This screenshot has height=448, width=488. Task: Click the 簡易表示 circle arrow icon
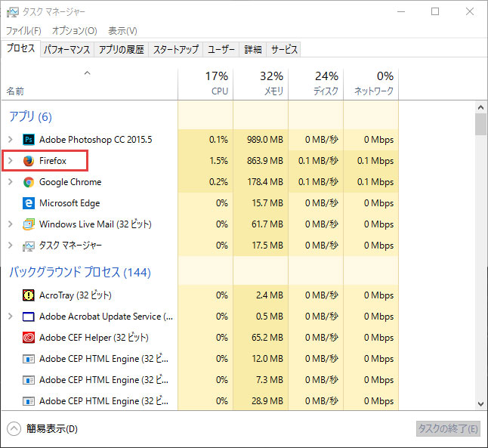pos(14,428)
